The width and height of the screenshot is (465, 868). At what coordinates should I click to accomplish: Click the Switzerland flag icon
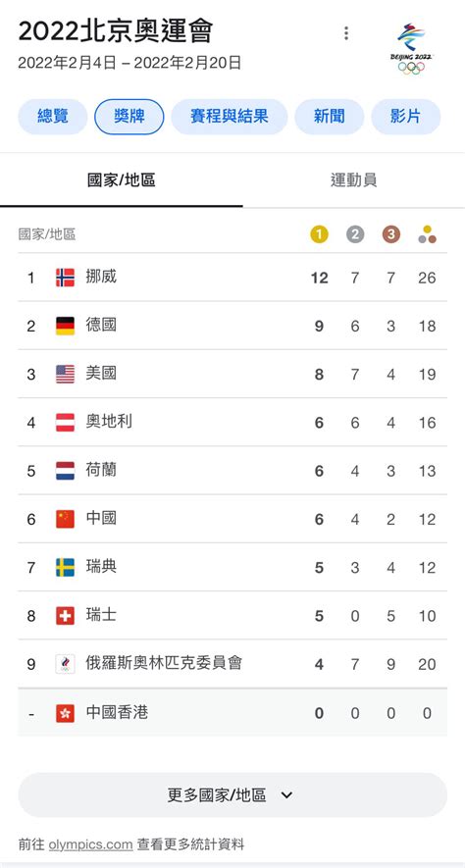pos(66,616)
